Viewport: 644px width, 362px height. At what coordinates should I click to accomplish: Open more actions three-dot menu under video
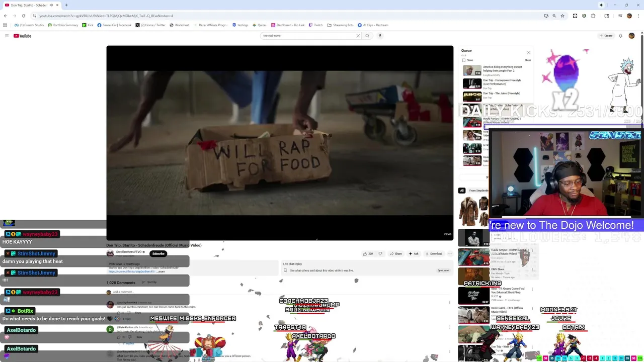(x=450, y=253)
